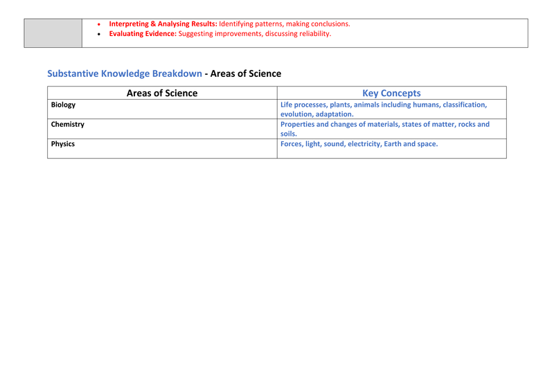The image size is (554, 392).
Task: Click 'Identifying patterns, making conclusions.' text
Action: (x=285, y=24)
